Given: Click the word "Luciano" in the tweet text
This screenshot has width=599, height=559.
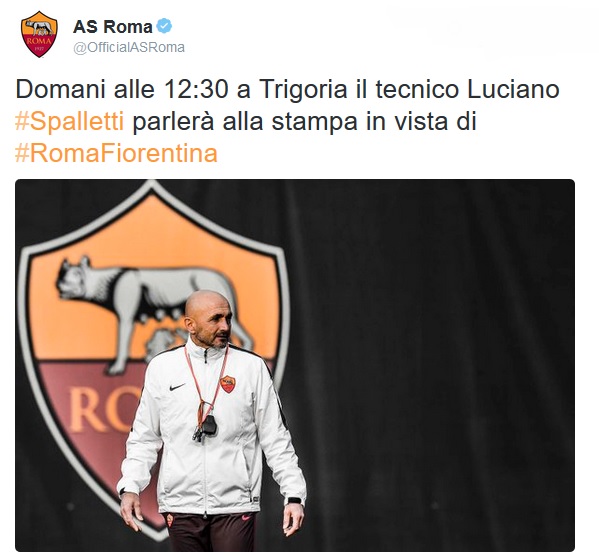Looking at the screenshot, I should click(513, 89).
